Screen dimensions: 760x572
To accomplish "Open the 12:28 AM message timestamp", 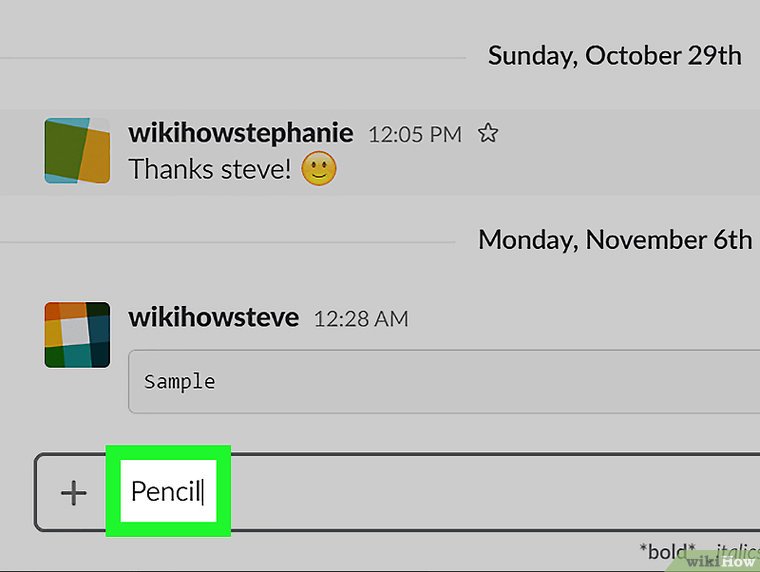I will (361, 319).
